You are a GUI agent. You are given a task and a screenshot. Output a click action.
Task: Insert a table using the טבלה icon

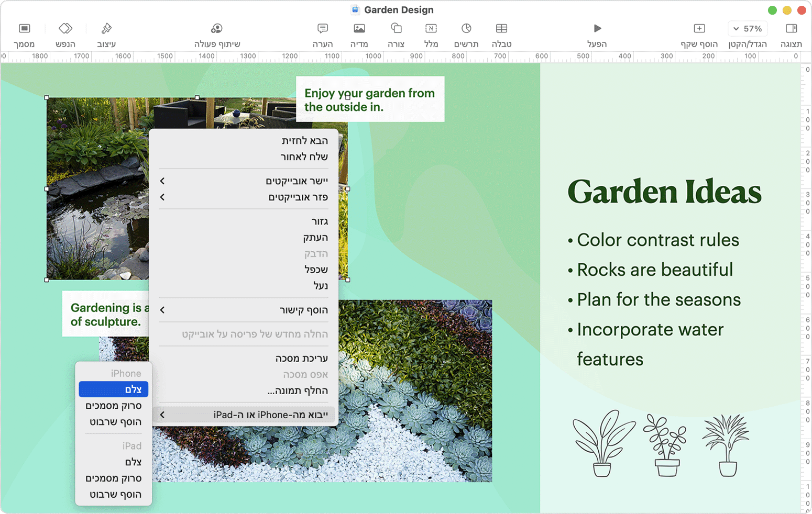click(x=501, y=28)
